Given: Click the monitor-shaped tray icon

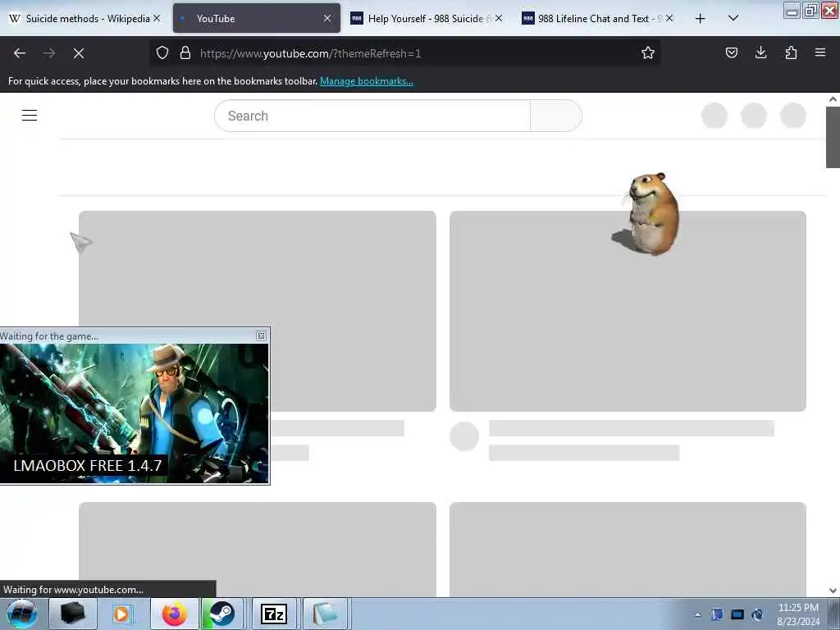Looking at the screenshot, I should click(737, 614).
